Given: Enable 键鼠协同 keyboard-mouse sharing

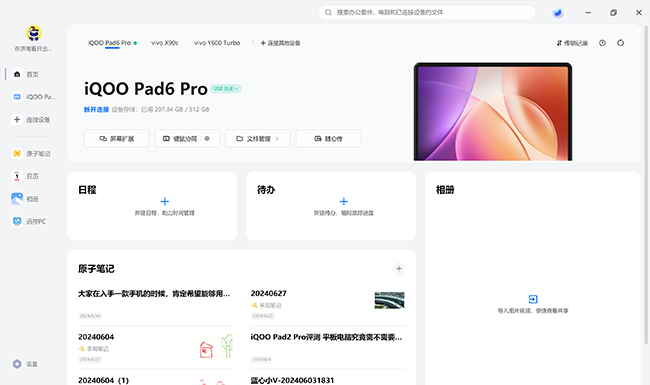Looking at the screenshot, I should (x=187, y=138).
